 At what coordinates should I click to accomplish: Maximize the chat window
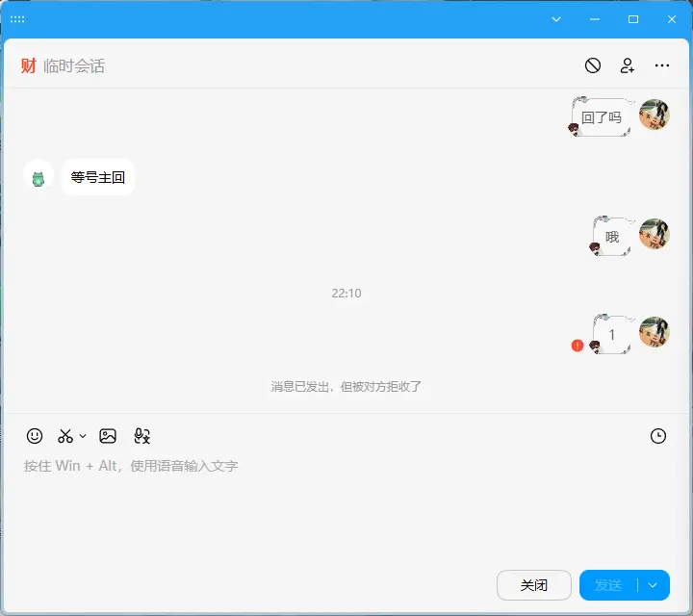(x=633, y=19)
